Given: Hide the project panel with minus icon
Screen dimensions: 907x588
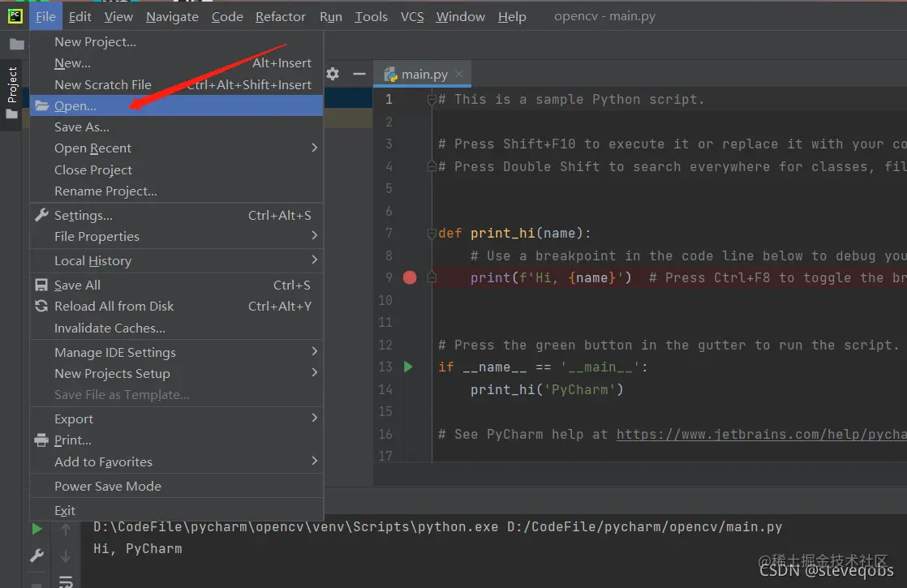Looking at the screenshot, I should (359, 74).
